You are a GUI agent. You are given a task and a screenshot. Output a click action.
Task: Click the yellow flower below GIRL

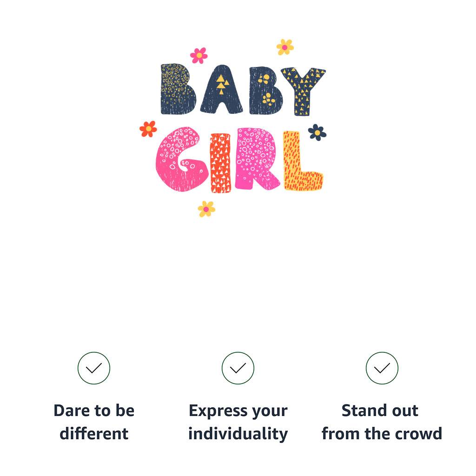pyautogui.click(x=206, y=209)
